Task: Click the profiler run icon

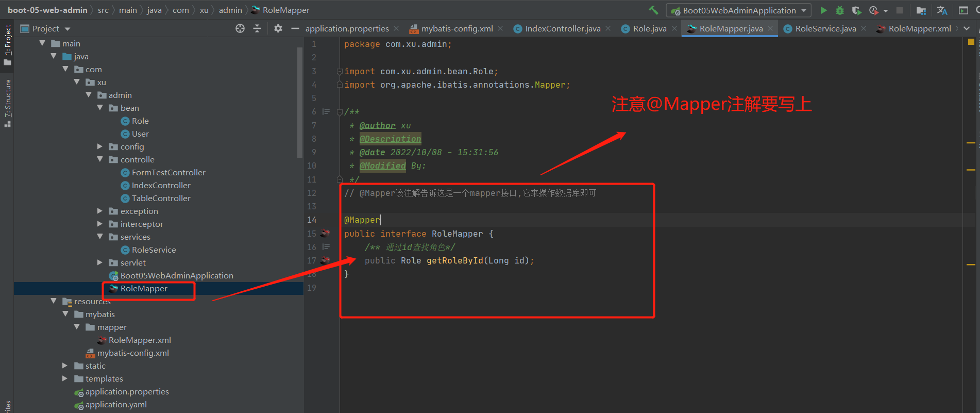Action: click(873, 10)
